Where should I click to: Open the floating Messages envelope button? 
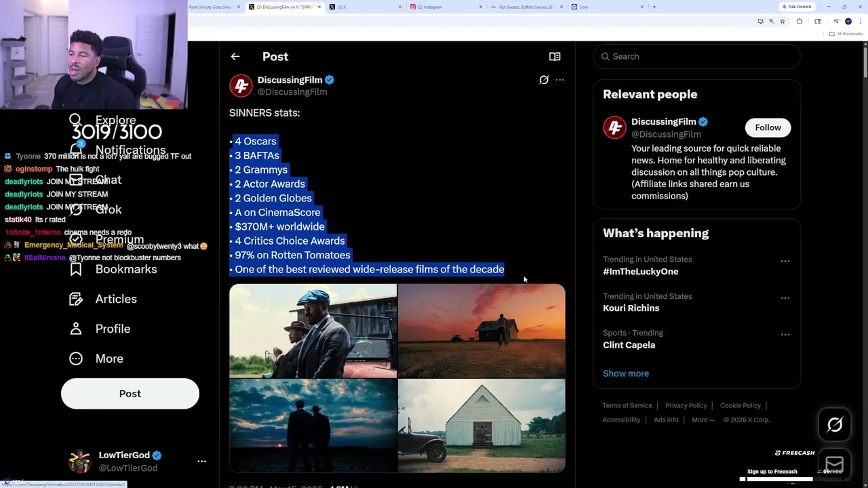point(835,464)
